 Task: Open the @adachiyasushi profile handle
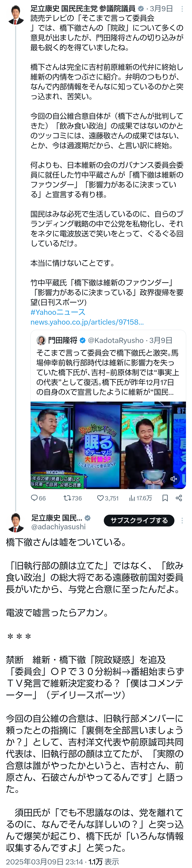coord(58,527)
